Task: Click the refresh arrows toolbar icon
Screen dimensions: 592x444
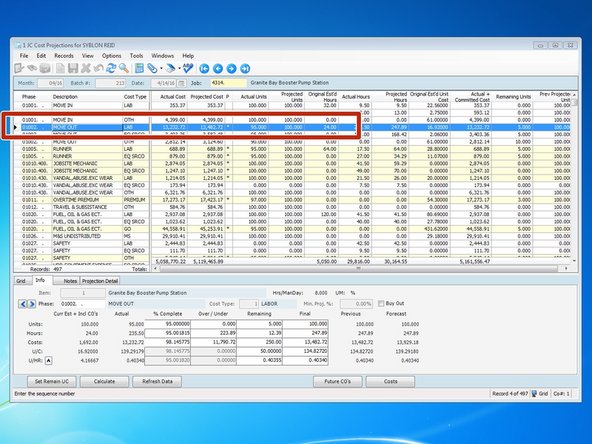Action: tap(111, 68)
